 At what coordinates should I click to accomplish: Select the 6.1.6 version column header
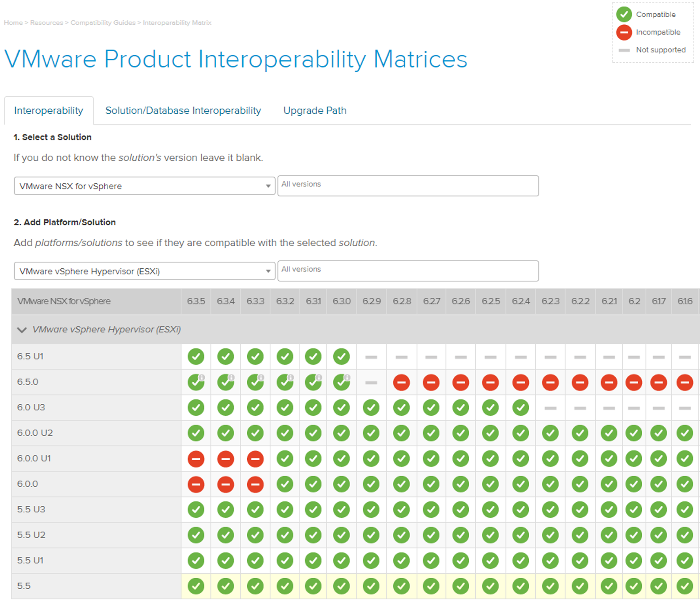(x=685, y=301)
